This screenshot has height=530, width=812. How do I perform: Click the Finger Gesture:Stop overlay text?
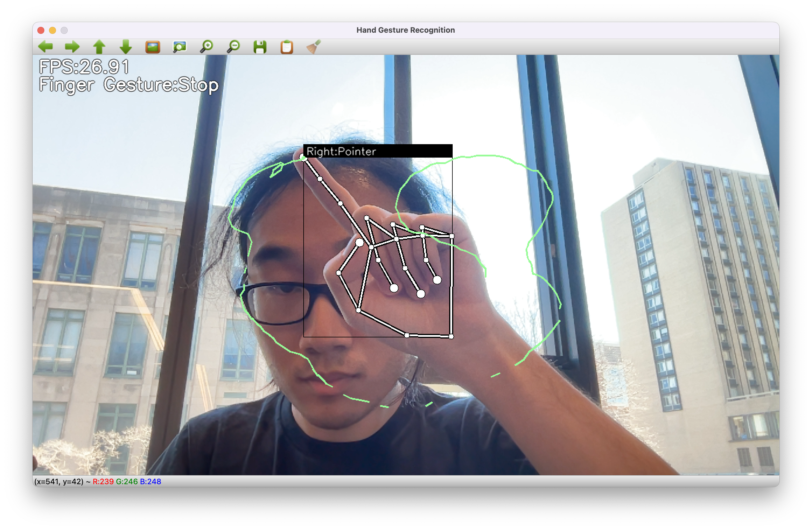coord(129,85)
